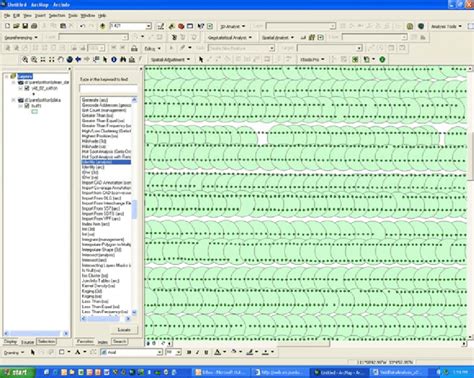
Task: Open the red ArcToolbox icon
Action: pyautogui.click(x=181, y=26)
